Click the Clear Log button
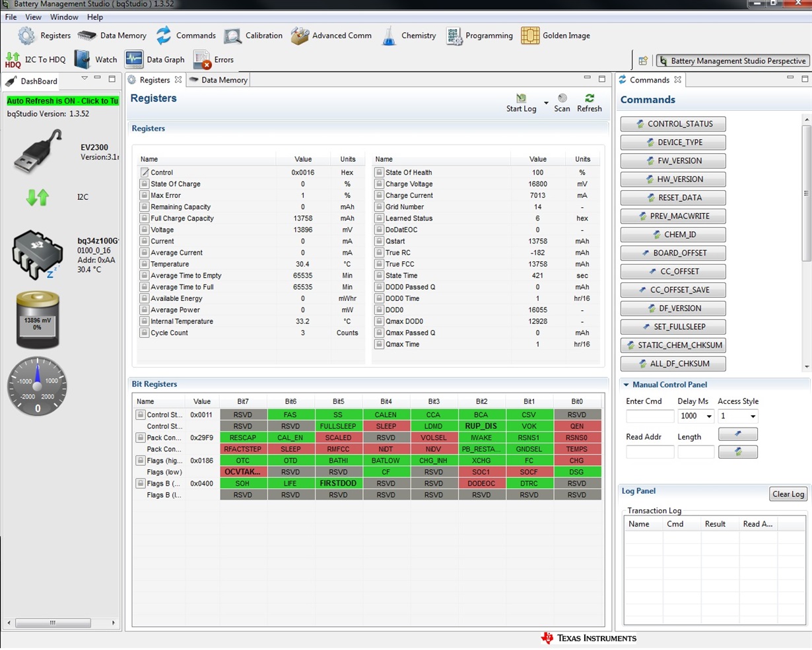 [788, 494]
